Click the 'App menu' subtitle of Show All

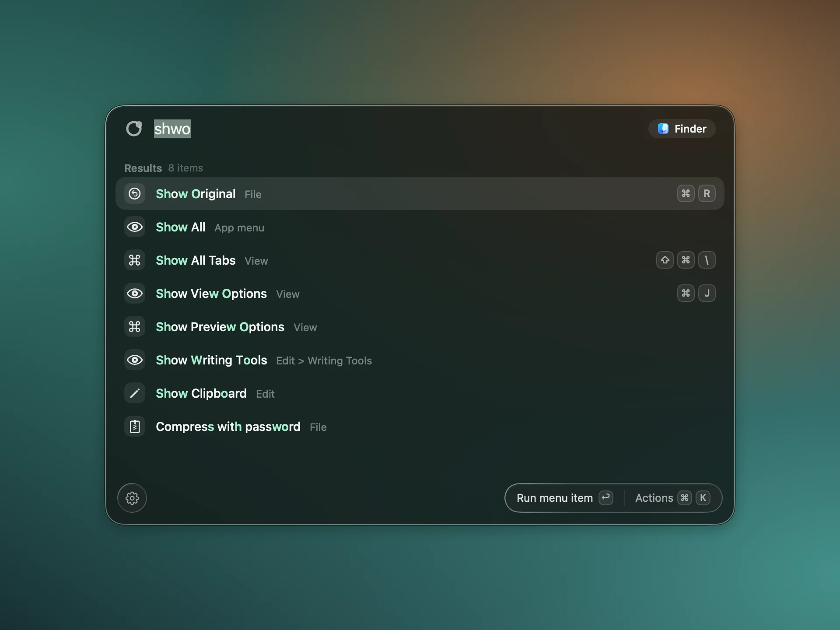click(239, 228)
